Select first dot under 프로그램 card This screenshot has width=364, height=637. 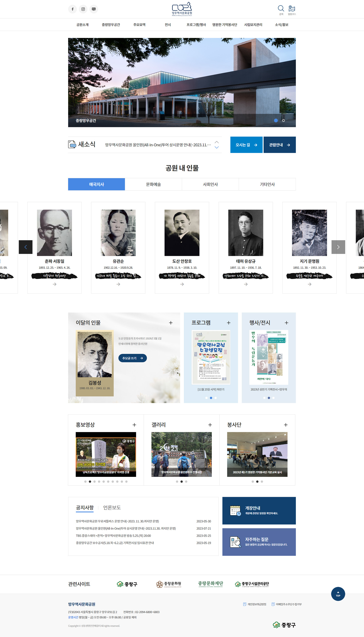pyautogui.click(x=206, y=398)
